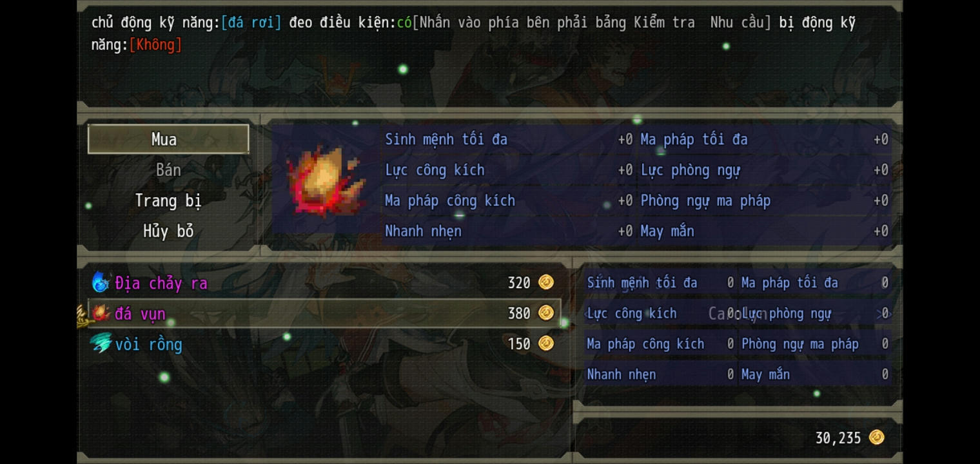Click the gold coin beside 30,235 balance

point(877,438)
